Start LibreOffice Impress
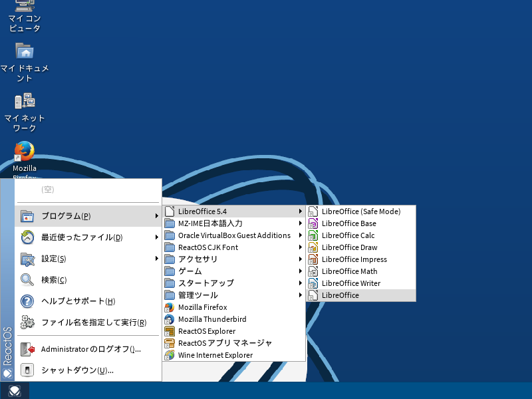Screen dimensions: 532x399 coord(354,259)
